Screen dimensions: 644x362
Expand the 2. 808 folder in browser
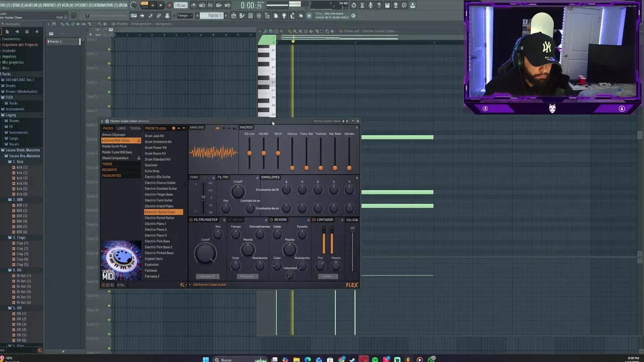point(18,200)
